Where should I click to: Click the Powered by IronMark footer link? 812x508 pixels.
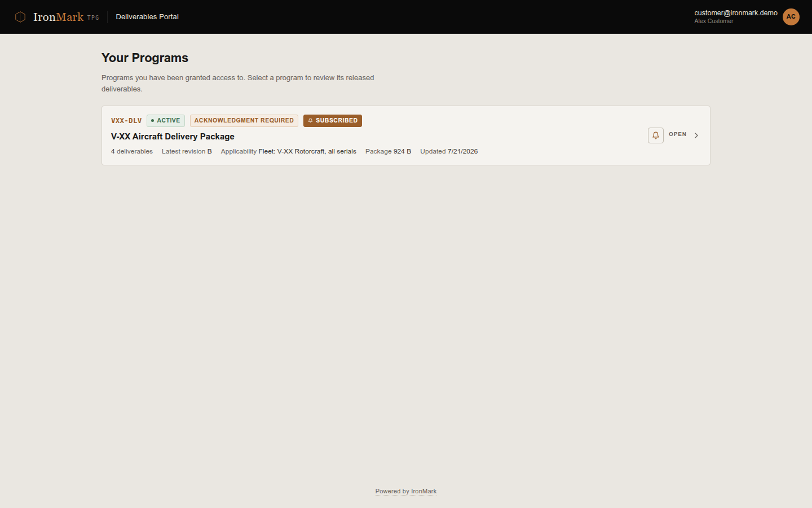406,491
